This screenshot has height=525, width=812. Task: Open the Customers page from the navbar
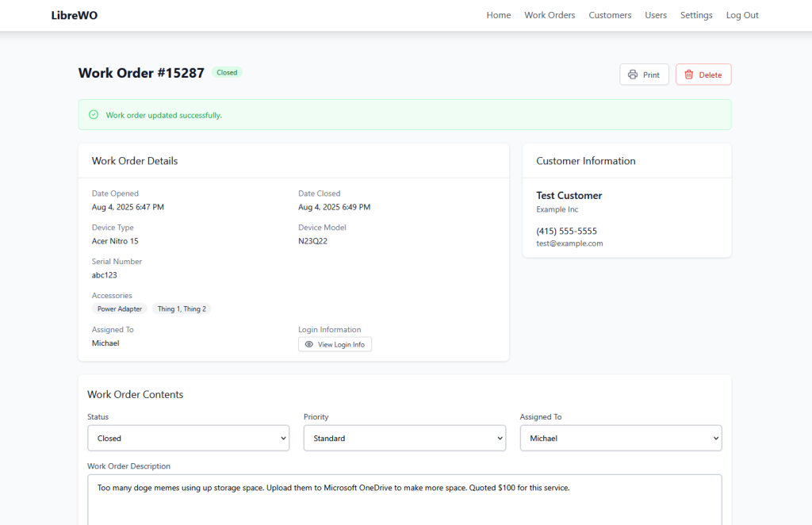tap(610, 14)
